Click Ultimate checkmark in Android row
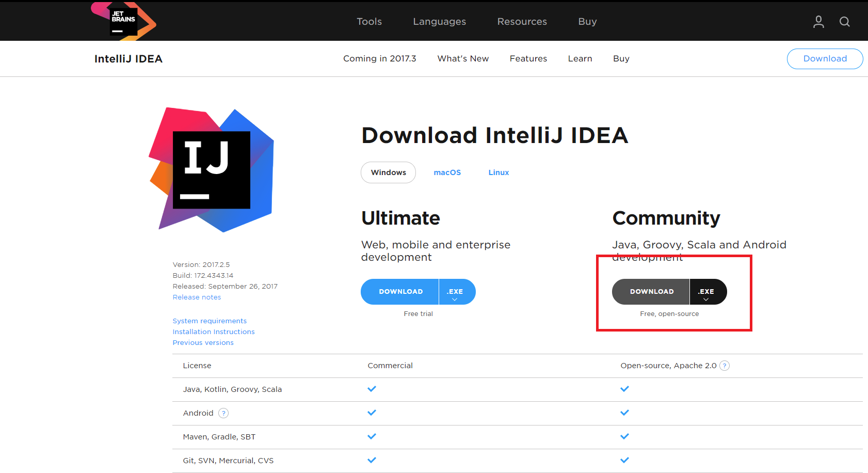868x473 pixels. pyautogui.click(x=372, y=413)
